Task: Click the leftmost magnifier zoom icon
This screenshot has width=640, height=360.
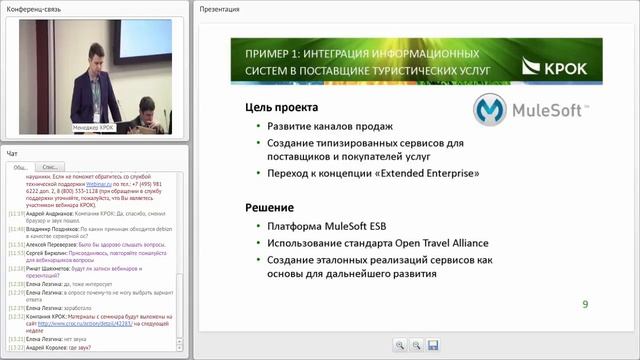Action: (400, 345)
